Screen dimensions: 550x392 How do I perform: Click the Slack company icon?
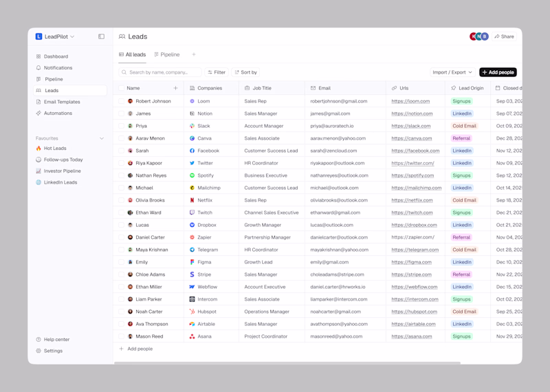[192, 126]
